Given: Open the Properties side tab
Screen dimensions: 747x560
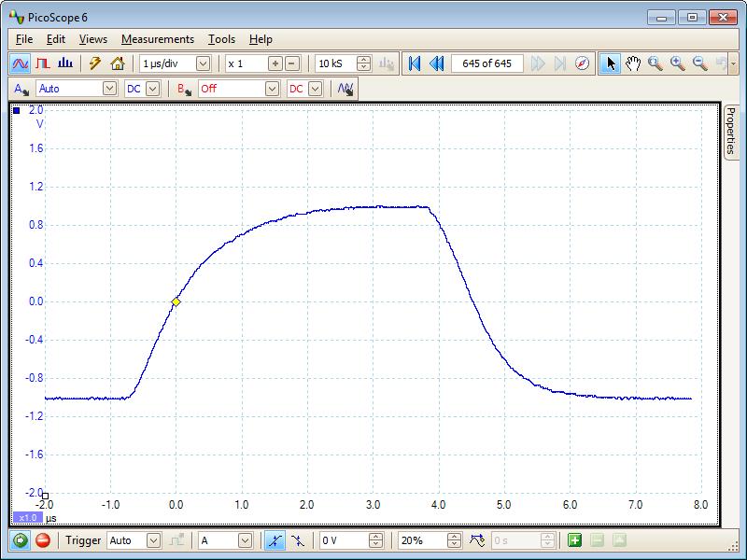Looking at the screenshot, I should pyautogui.click(x=731, y=132).
